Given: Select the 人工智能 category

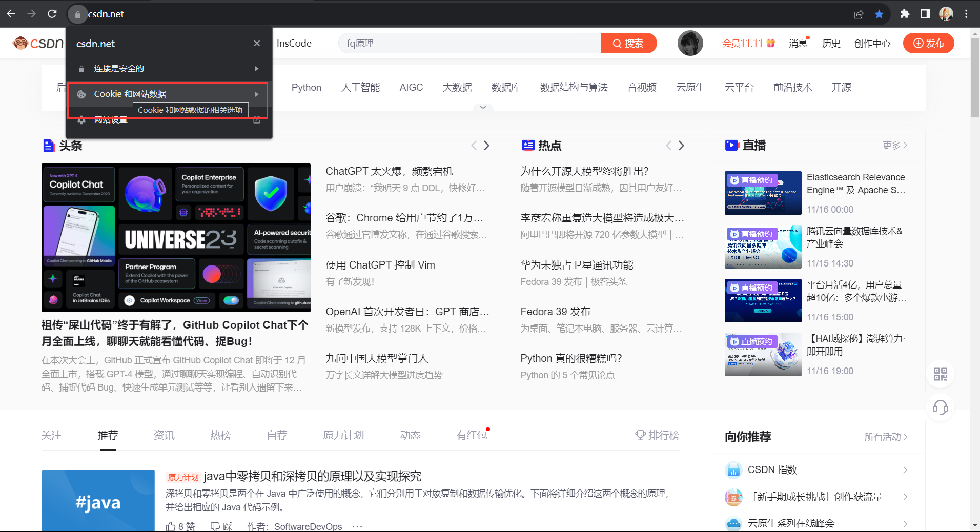Looking at the screenshot, I should coord(361,88).
